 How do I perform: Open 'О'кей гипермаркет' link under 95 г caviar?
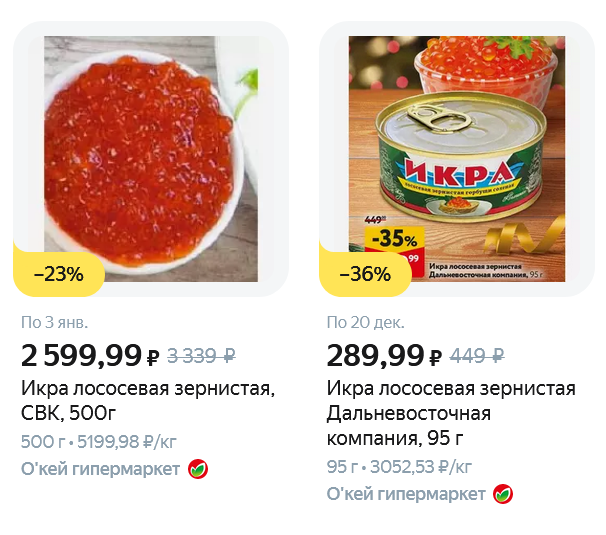[x=406, y=494]
